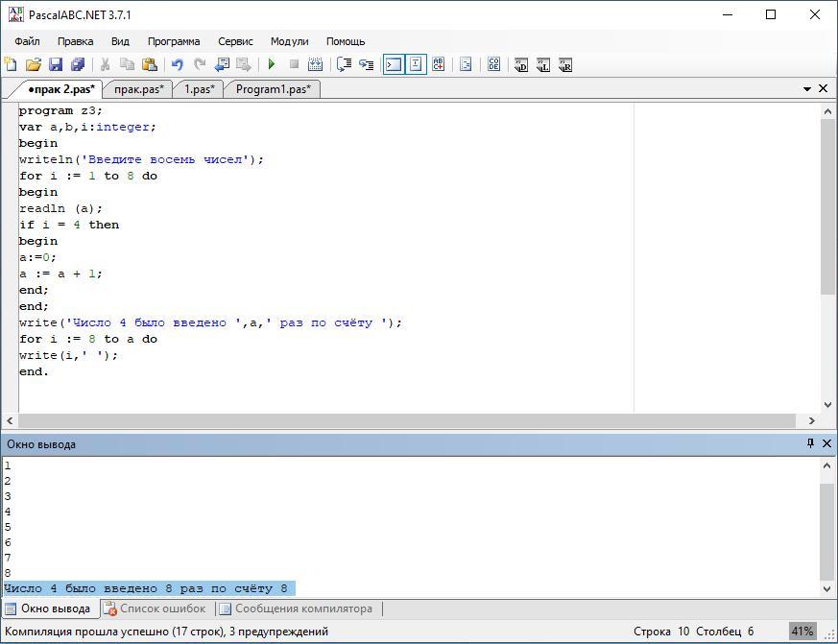The height and width of the screenshot is (644, 838).
Task: Open the tab list dropdown arrow
Action: [807, 88]
